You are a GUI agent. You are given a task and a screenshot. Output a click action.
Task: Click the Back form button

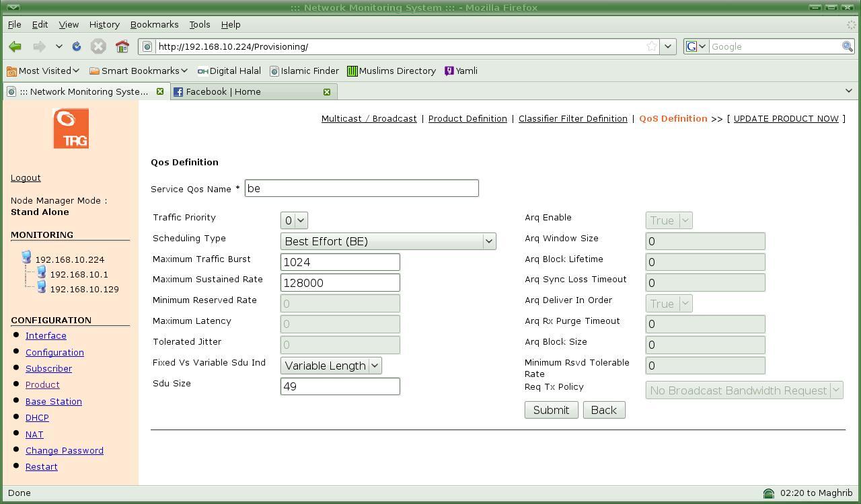click(x=603, y=410)
